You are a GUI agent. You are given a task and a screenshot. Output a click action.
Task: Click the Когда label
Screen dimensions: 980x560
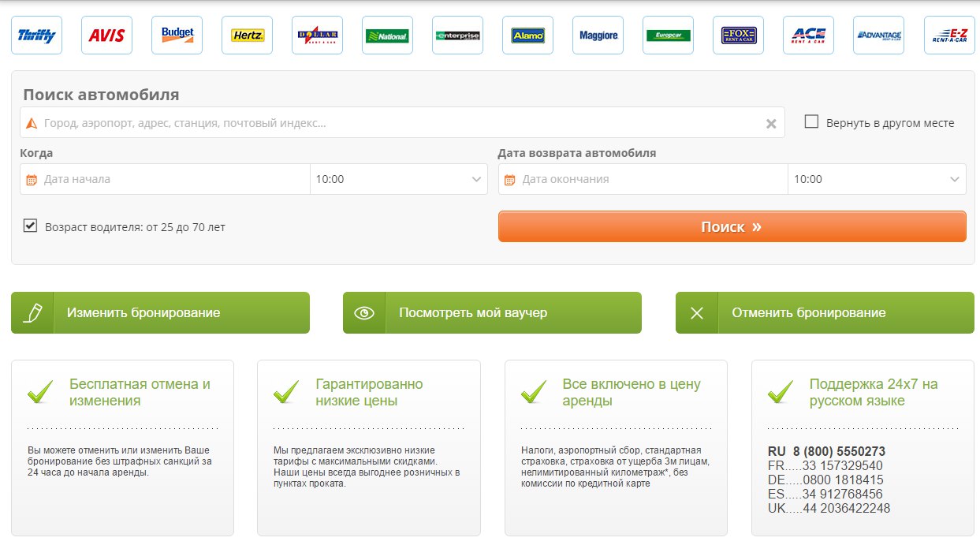[x=37, y=153]
